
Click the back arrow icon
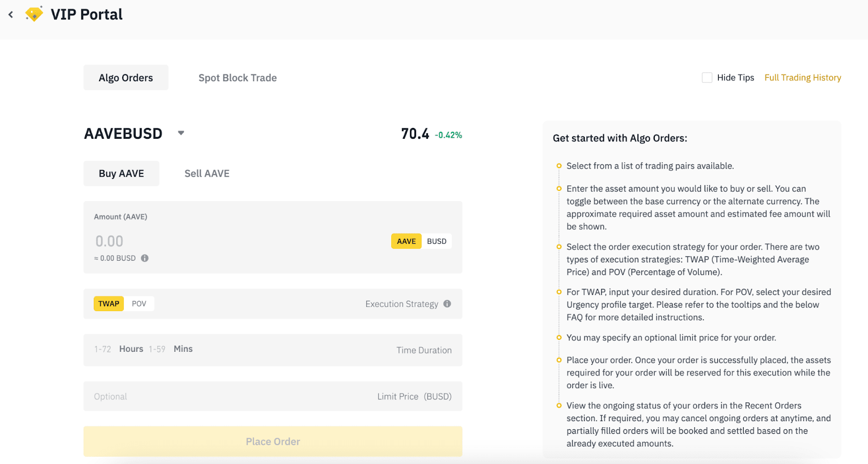(x=11, y=15)
